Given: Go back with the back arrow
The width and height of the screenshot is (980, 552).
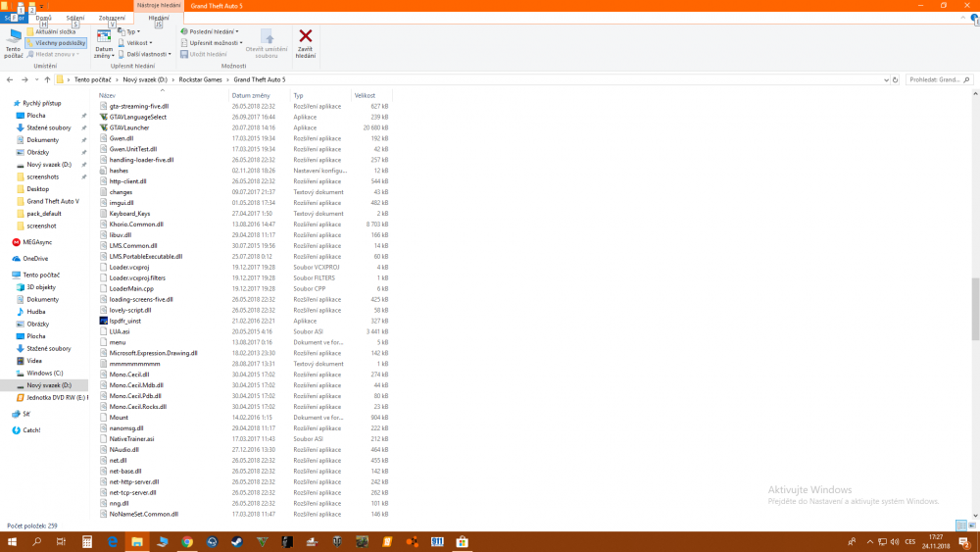Looking at the screenshot, I should pos(10,80).
